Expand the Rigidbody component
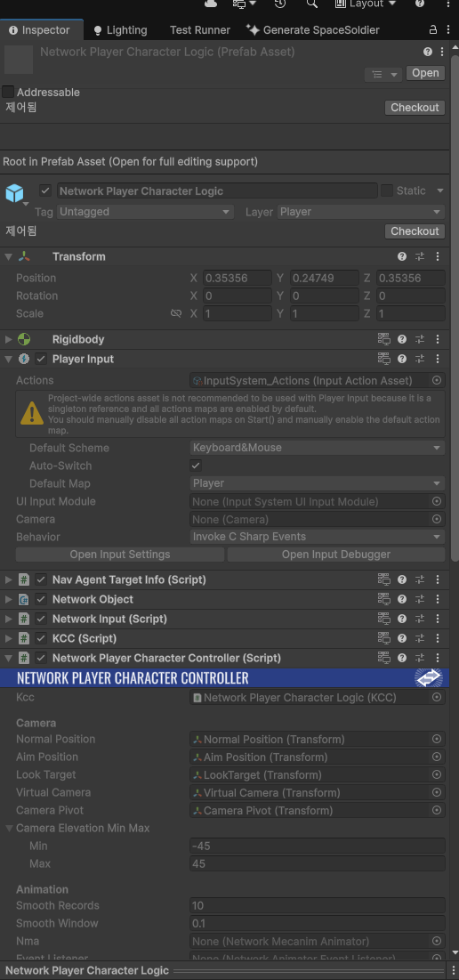This screenshot has height=980, width=459. [8, 339]
